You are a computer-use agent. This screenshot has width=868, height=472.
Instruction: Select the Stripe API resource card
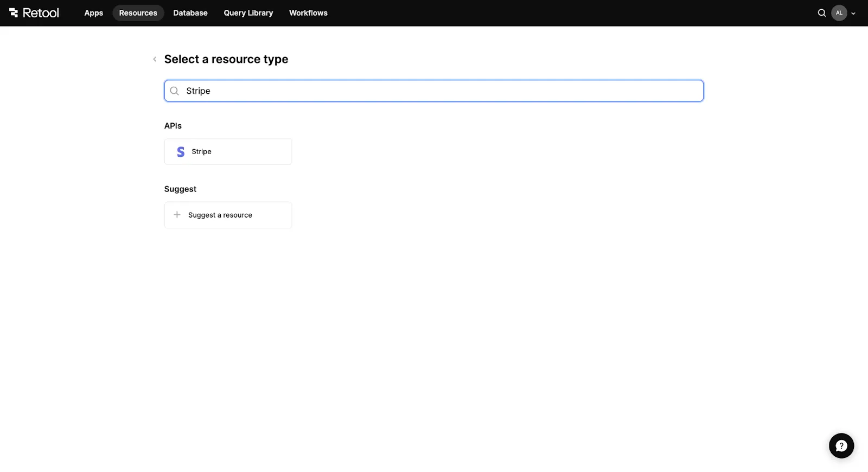(228, 152)
